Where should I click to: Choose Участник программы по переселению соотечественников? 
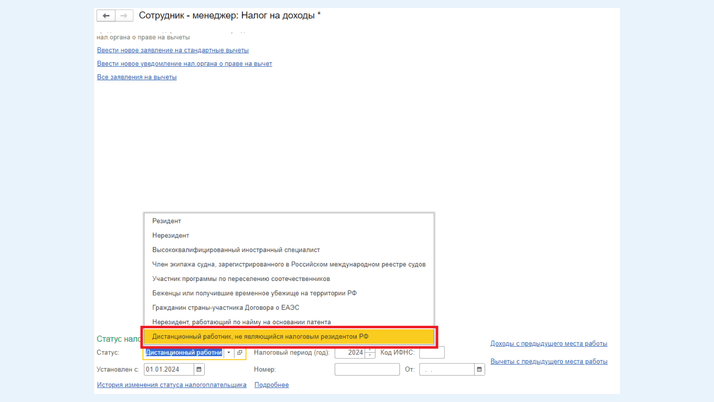pos(289,279)
